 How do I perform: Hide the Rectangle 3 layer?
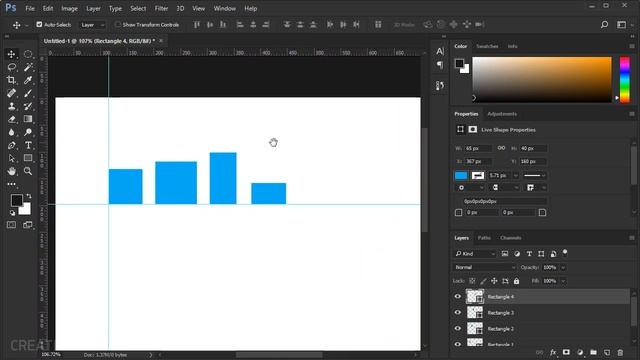(458, 313)
